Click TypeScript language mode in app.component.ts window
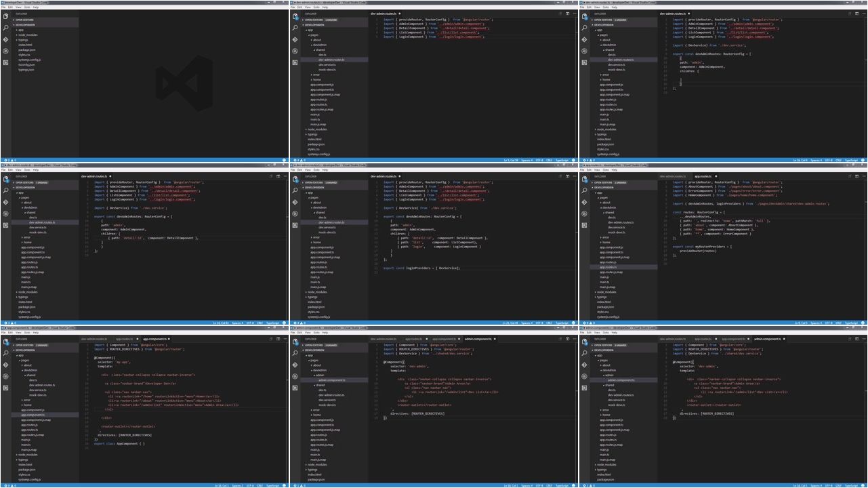This screenshot has width=868, height=488. point(272,485)
